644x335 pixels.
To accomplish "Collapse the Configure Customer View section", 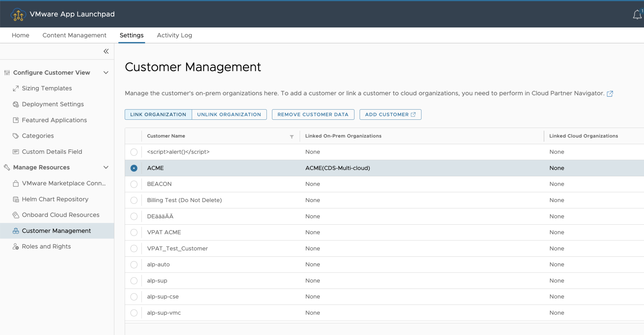I will pyautogui.click(x=106, y=72).
